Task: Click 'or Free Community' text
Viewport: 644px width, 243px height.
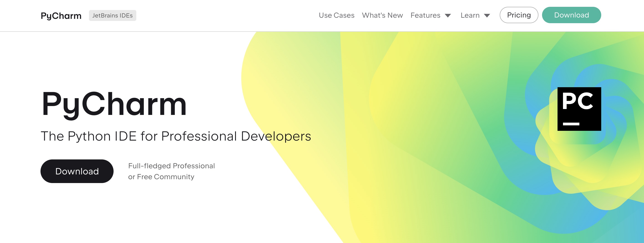Action: click(x=161, y=177)
